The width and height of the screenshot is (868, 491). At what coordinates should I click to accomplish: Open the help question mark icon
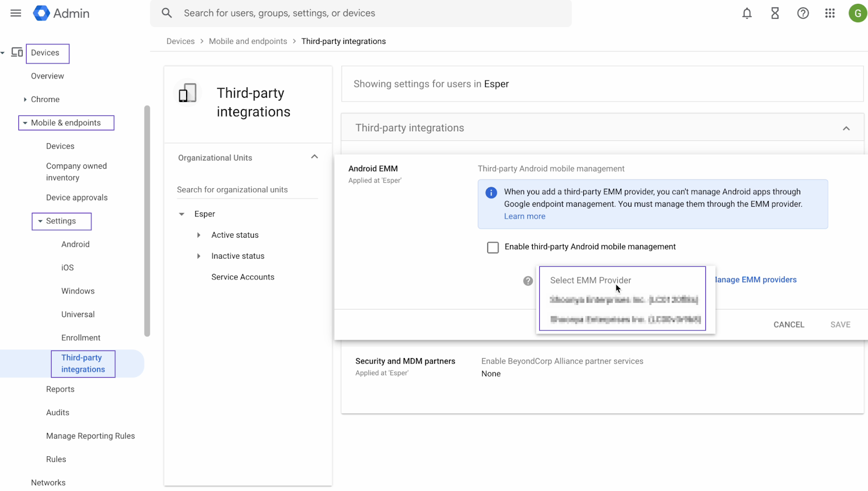point(803,13)
